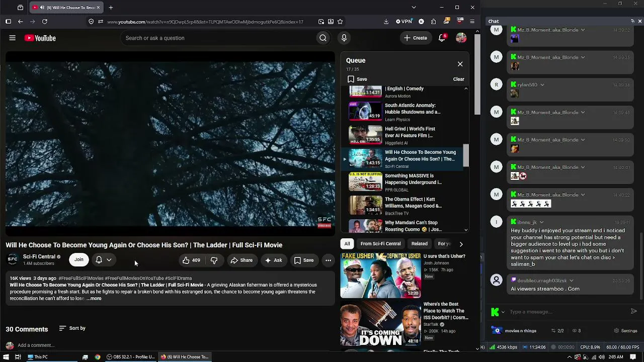Bookmark this page with the star icon

[340, 22]
